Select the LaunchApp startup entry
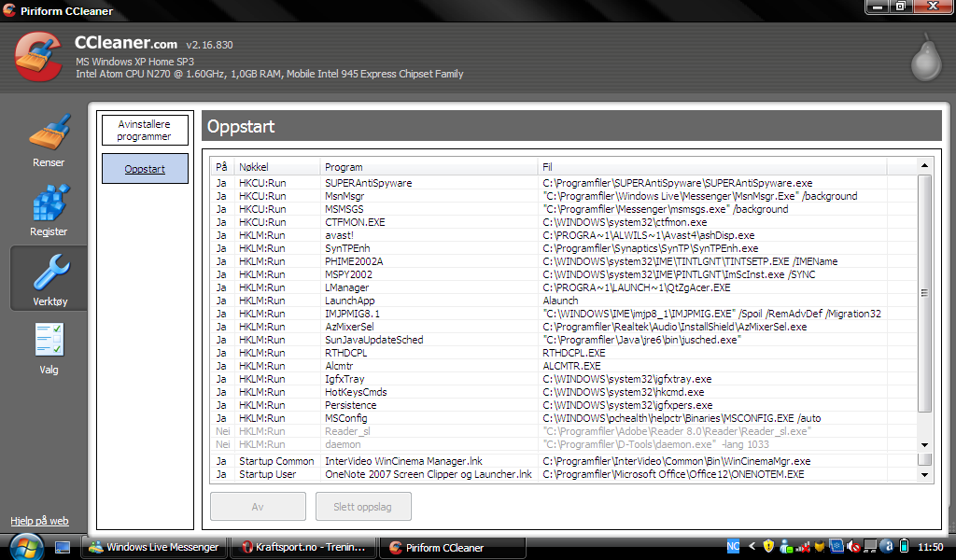 (563, 301)
